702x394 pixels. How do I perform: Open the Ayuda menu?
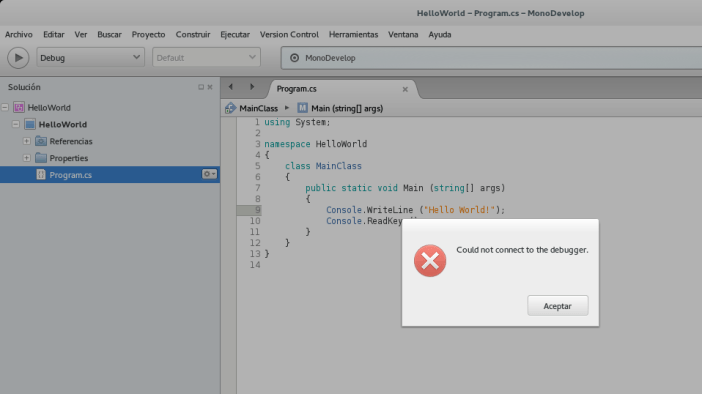[x=440, y=34]
